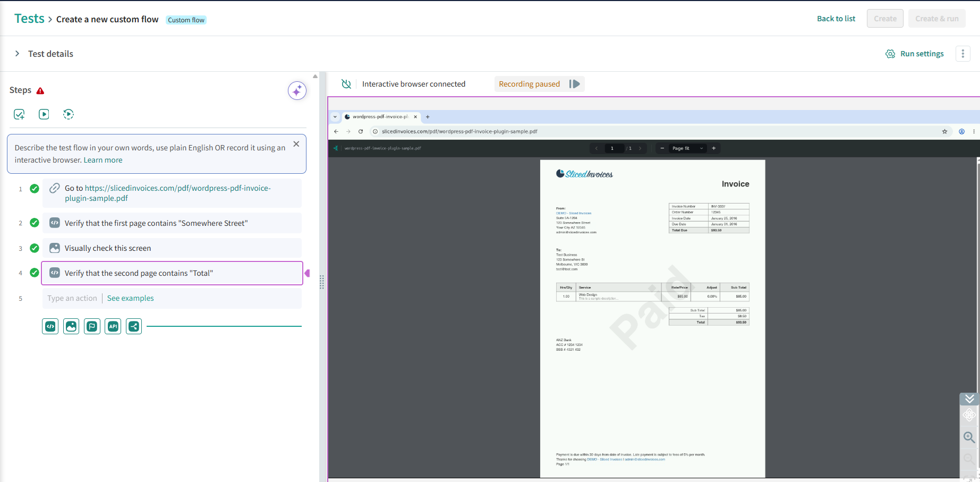Dismiss the test flow description hint
Viewport: 980px width, 482px height.
(x=296, y=144)
